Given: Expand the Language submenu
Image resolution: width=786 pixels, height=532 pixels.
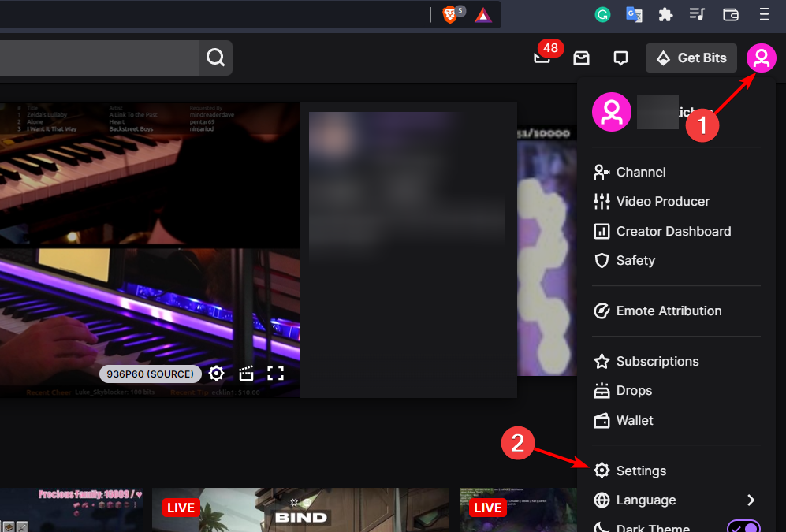Looking at the screenshot, I should click(676, 500).
